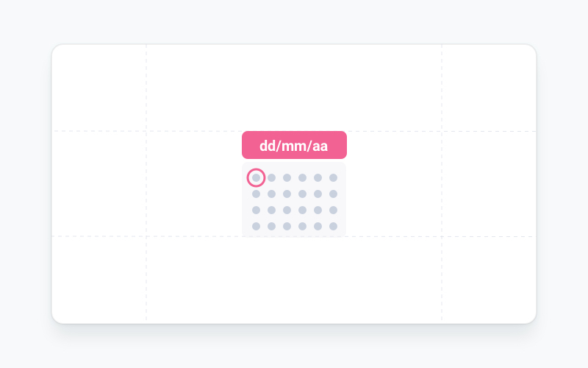Select the fourth dot in the top row
Viewport: 588px width, 368px height.
point(302,177)
